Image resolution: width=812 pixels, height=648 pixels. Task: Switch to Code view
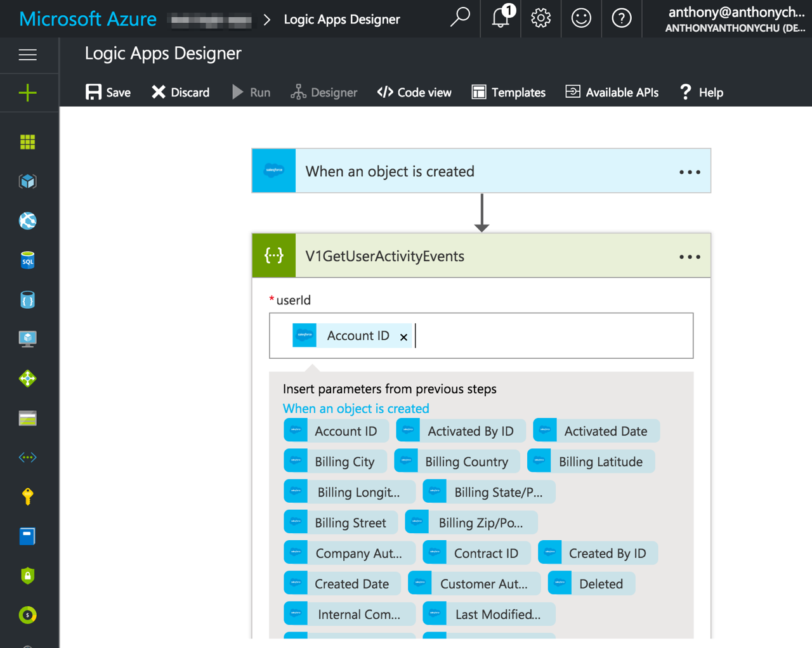(414, 92)
